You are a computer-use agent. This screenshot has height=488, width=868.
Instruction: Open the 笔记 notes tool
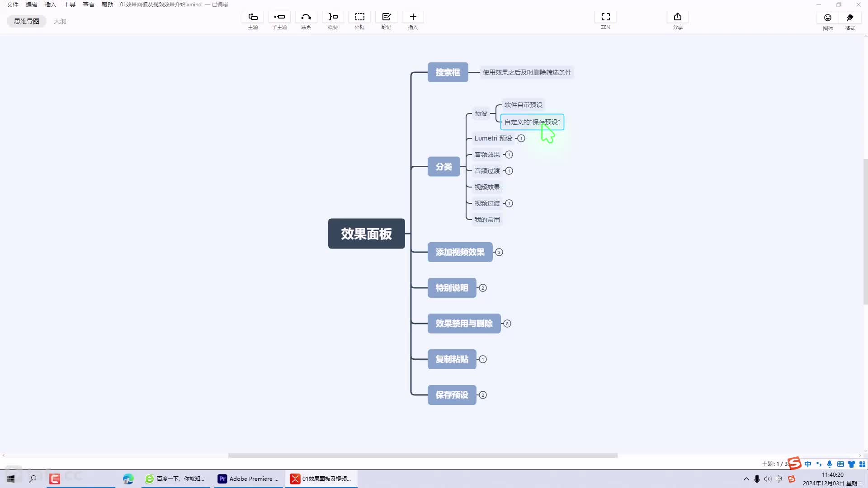pyautogui.click(x=386, y=20)
